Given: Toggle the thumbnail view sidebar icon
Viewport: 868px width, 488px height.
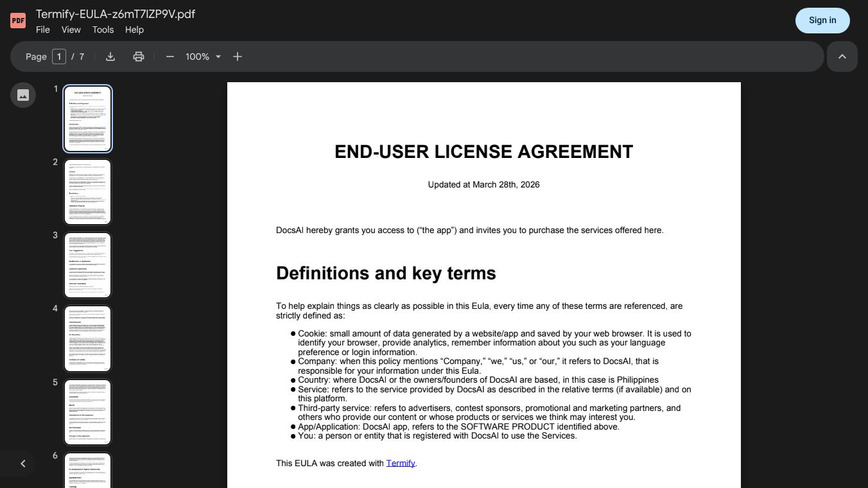Looking at the screenshot, I should [23, 95].
